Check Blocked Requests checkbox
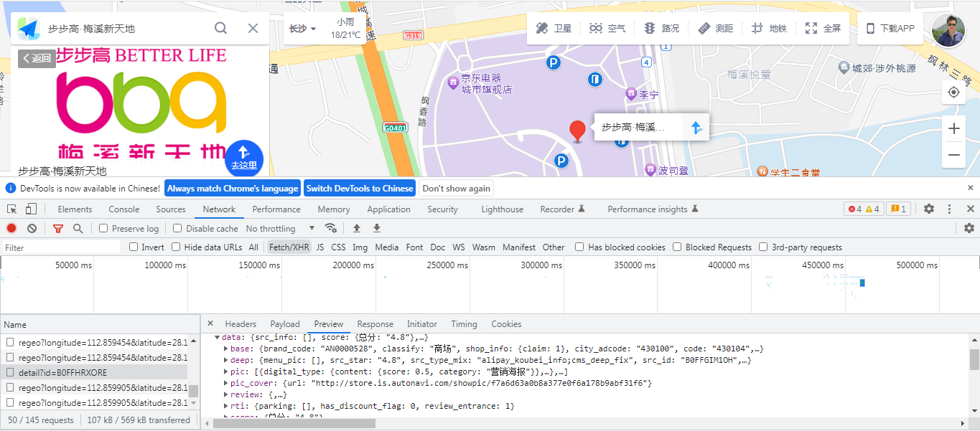The image size is (980, 431). tap(677, 247)
